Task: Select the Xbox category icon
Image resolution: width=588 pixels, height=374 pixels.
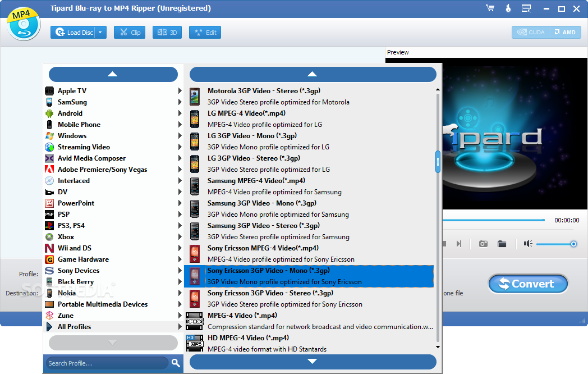Action: click(49, 237)
